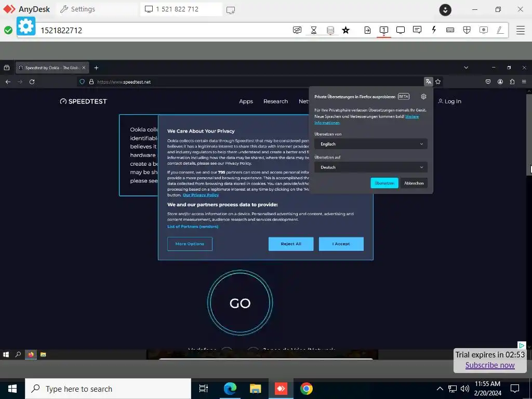Click the AnyDesk hourglass icon
This screenshot has height=399, width=532.
pyautogui.click(x=313, y=30)
